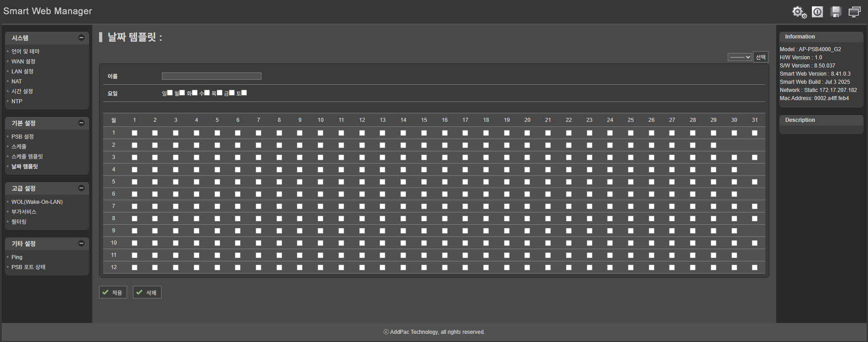Open the gears settings icon in header

pos(799,12)
